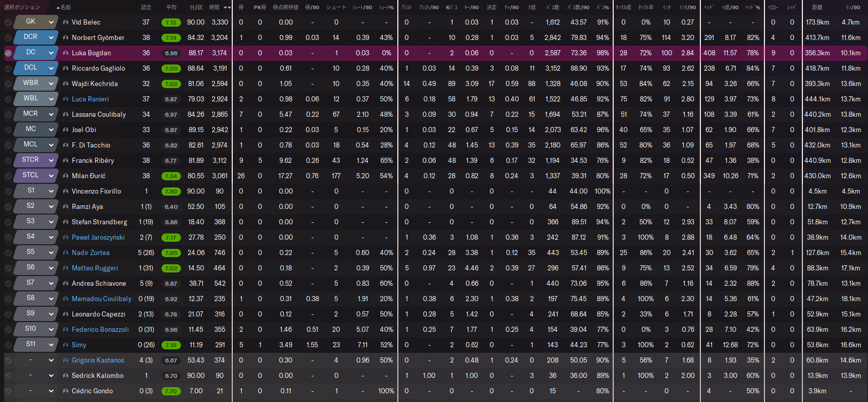Click the person icon next to Luka Bogdan
The width and height of the screenshot is (868, 402).
tap(66, 53)
